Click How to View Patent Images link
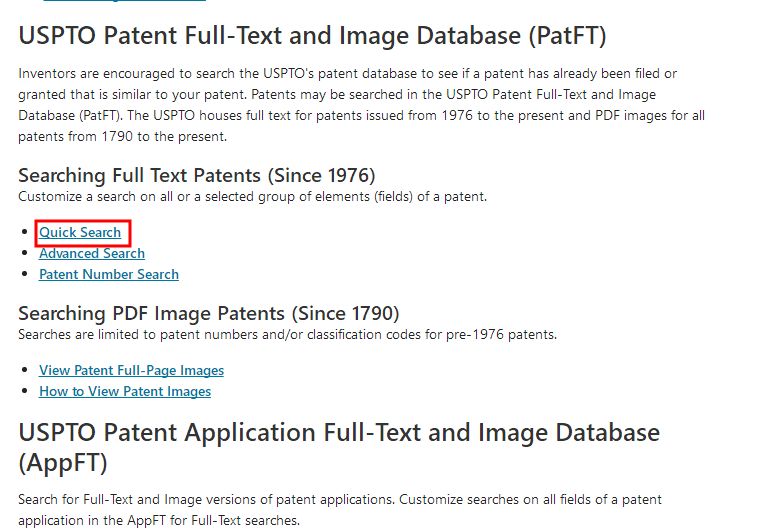The image size is (780, 530). click(x=125, y=391)
